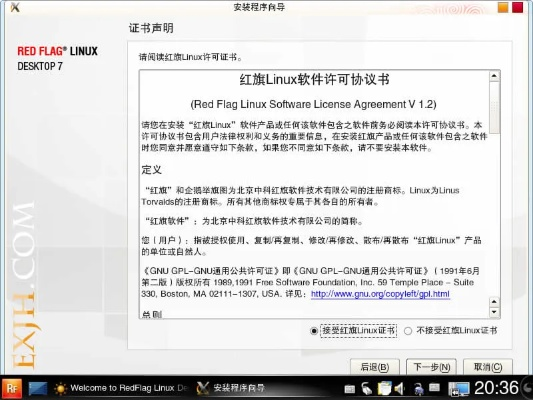Click the “红旗软件” definition line
Viewport: 533px width, 400px height.
[x=254, y=222]
